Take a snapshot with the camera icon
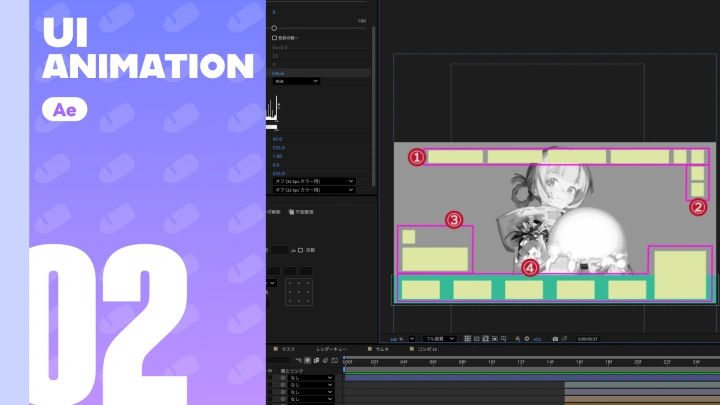720x405 pixels. [x=555, y=339]
